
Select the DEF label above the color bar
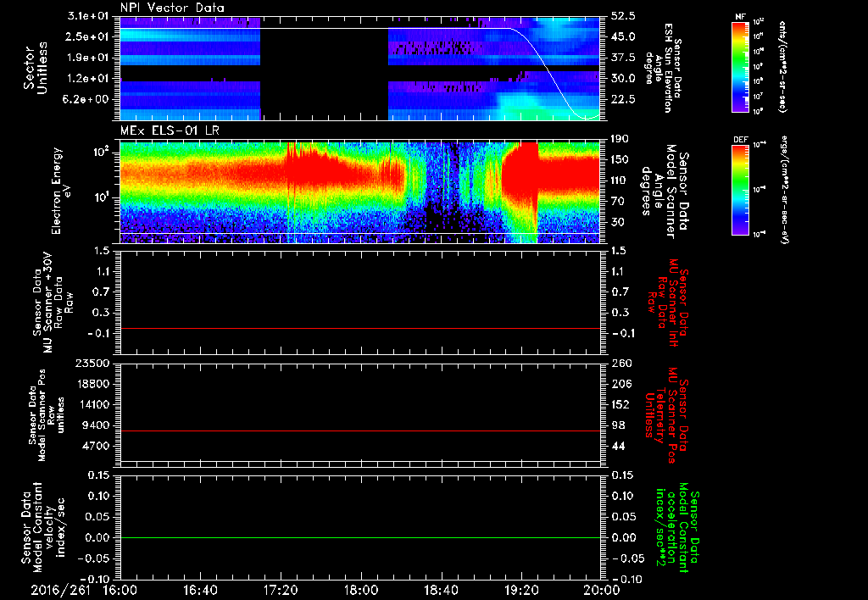tap(741, 140)
